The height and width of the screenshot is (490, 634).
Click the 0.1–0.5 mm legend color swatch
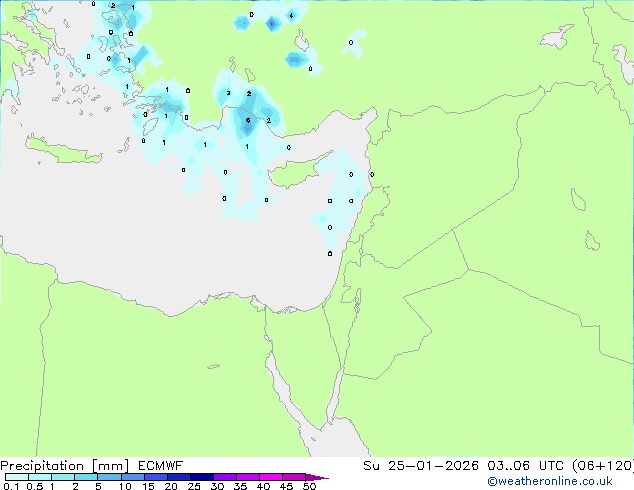coord(17,477)
